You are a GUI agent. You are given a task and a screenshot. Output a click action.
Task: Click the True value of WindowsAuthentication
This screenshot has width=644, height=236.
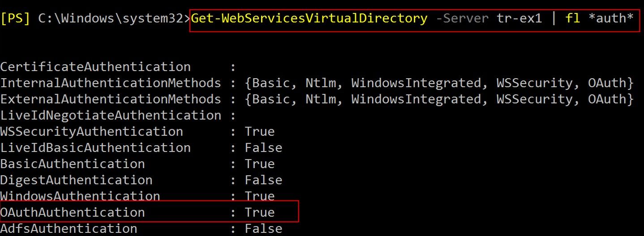tap(259, 196)
